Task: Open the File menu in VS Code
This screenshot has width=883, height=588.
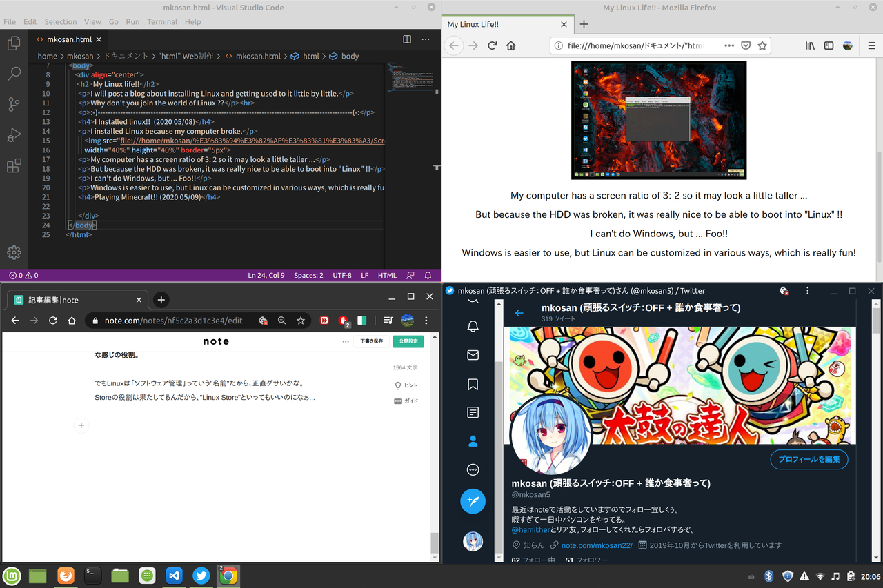Action: point(10,21)
